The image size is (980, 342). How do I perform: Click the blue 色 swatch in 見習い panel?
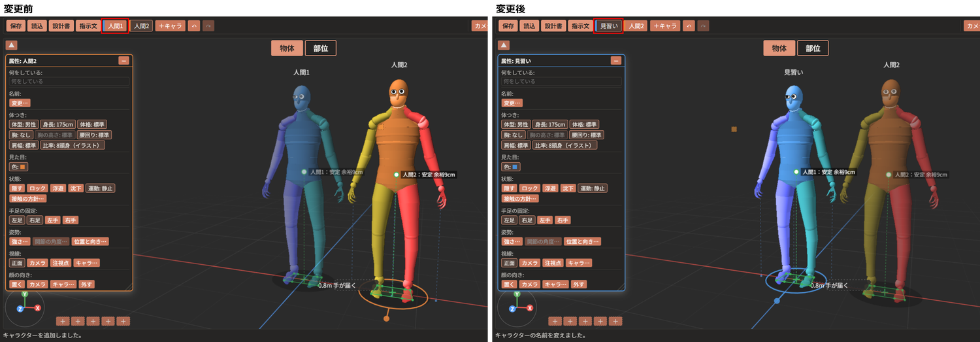[515, 167]
